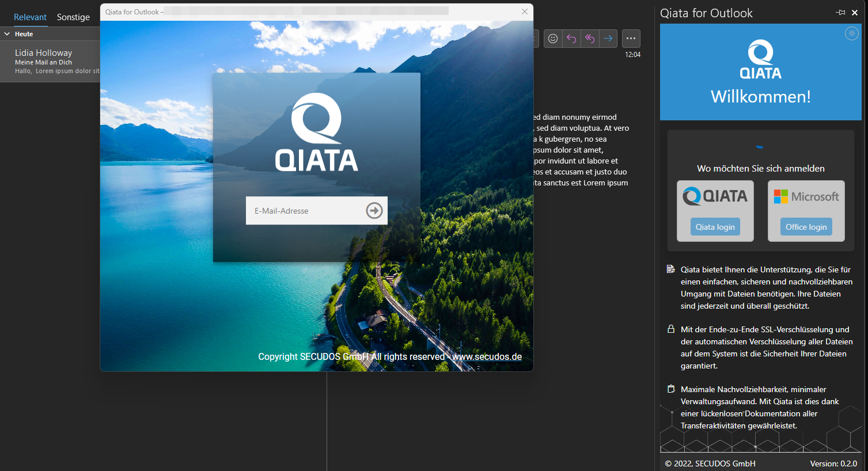This screenshot has width=868, height=471.
Task: Open the emoji reaction icon
Action: pos(553,39)
